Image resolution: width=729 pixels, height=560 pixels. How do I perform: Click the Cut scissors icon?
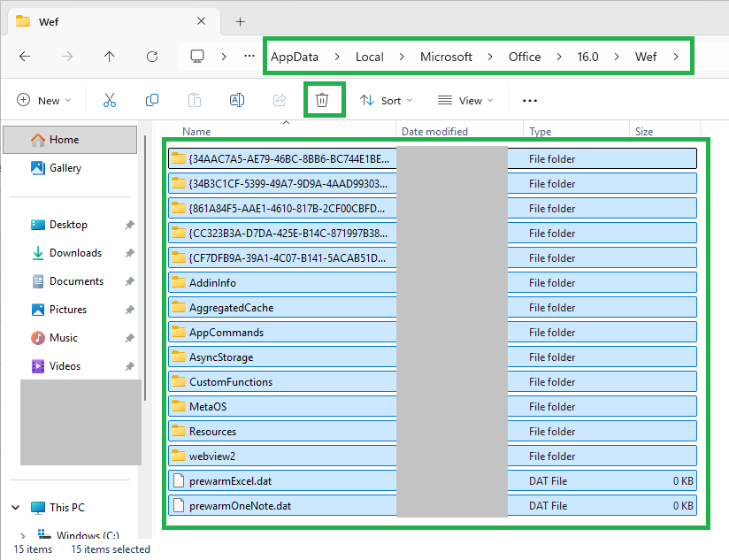click(110, 100)
